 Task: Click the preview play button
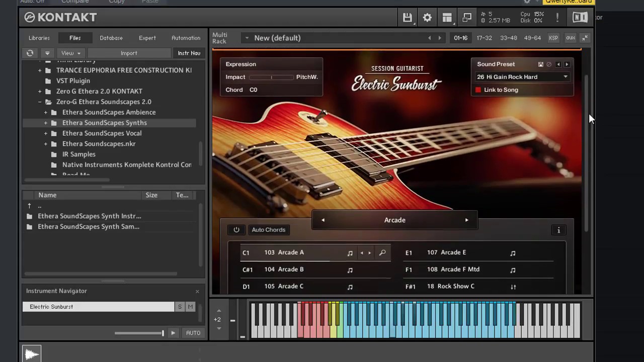(x=173, y=333)
